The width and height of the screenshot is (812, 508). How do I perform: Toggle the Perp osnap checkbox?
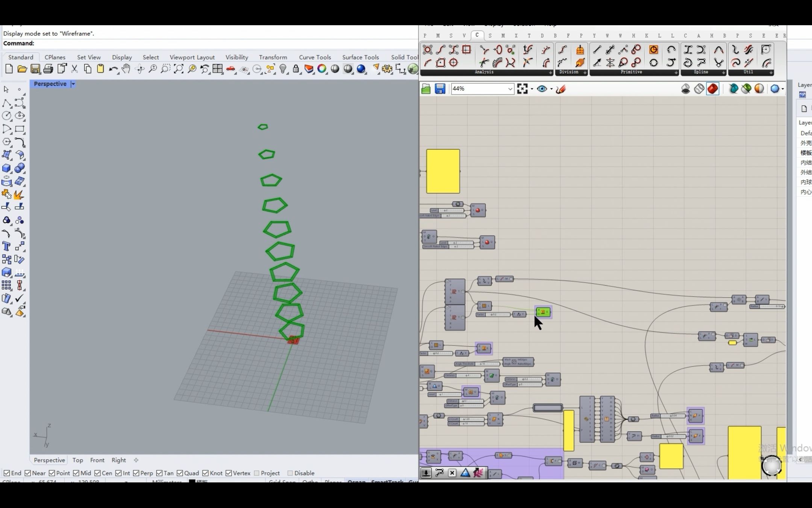click(136, 473)
